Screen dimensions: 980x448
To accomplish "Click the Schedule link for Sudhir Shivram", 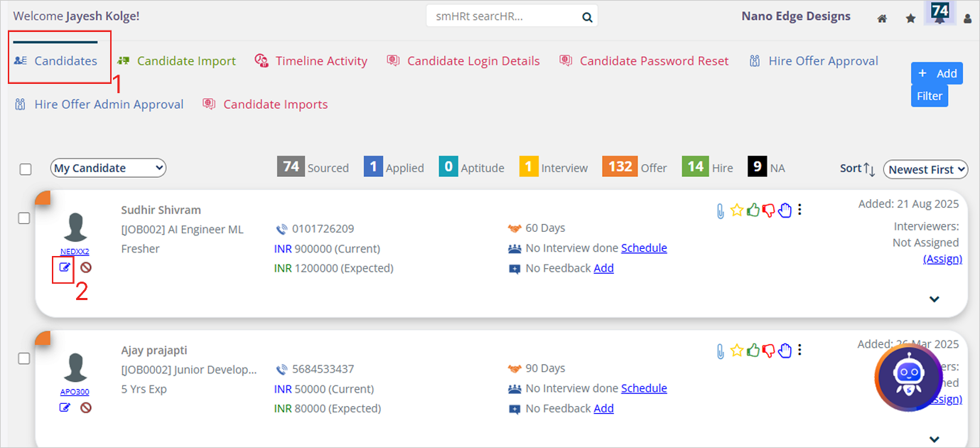I will click(644, 248).
